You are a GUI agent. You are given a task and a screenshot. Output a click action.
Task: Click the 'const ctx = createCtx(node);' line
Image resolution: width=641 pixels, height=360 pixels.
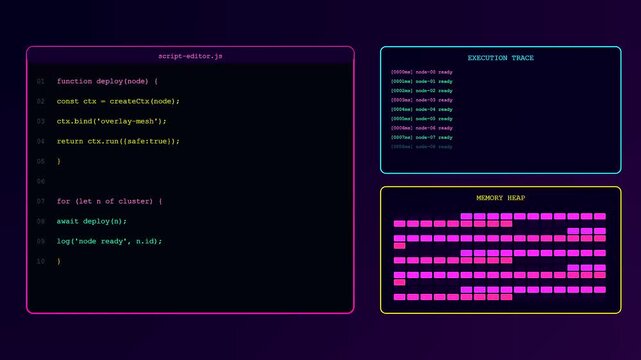click(118, 101)
